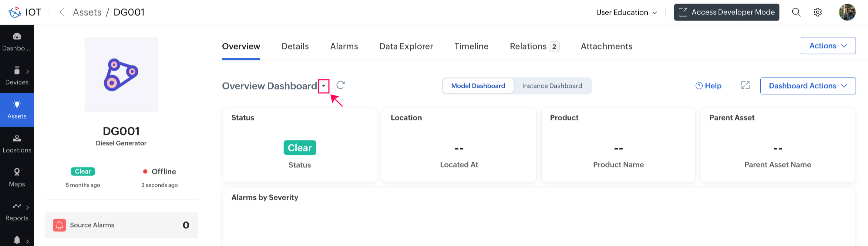The image size is (868, 246).
Task: Open Maps in the sidebar
Action: 17,177
